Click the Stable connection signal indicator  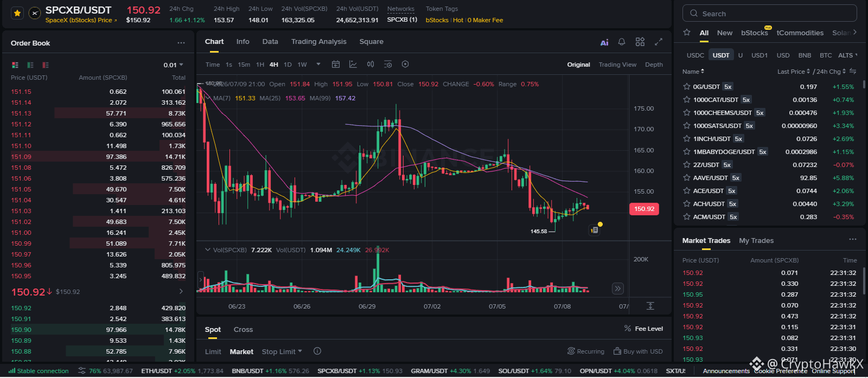(39, 371)
